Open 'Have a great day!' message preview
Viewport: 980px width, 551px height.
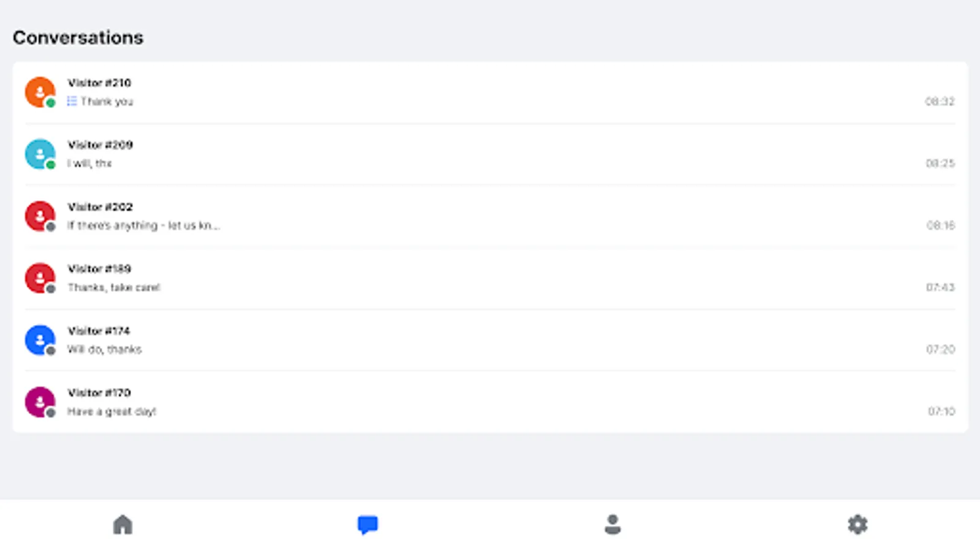point(111,411)
